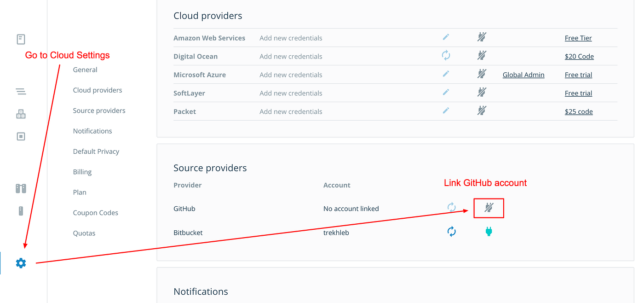The width and height of the screenshot is (644, 303).
Task: Click Add new credentials for SoftLayer
Action: click(x=291, y=93)
